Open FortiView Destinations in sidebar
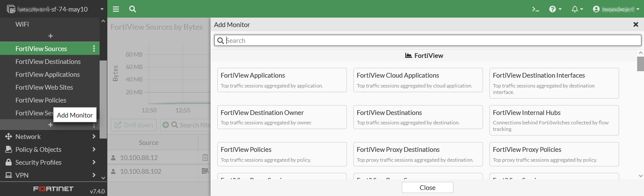 coord(48,62)
